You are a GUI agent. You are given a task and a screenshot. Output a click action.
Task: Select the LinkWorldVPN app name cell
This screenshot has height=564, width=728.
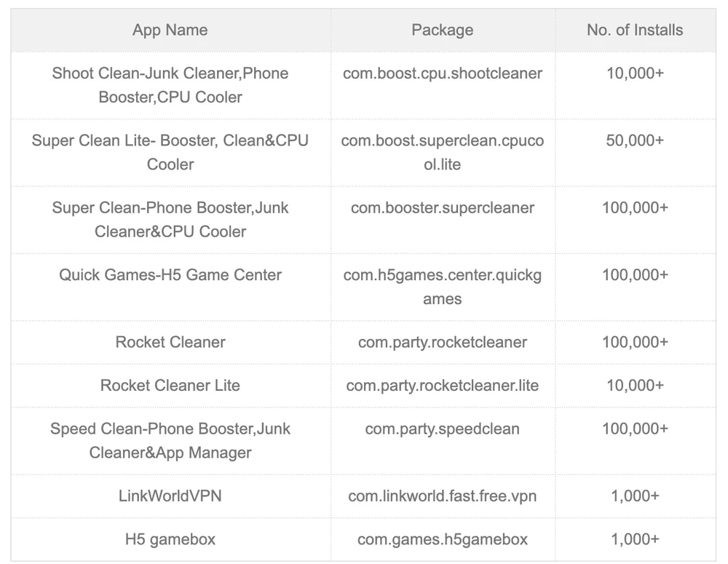tap(170, 496)
